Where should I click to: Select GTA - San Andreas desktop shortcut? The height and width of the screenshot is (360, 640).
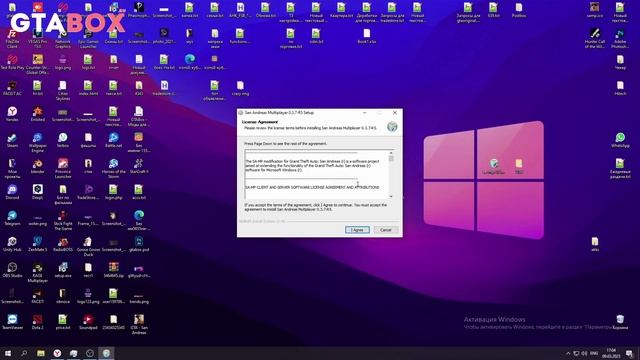click(139, 324)
